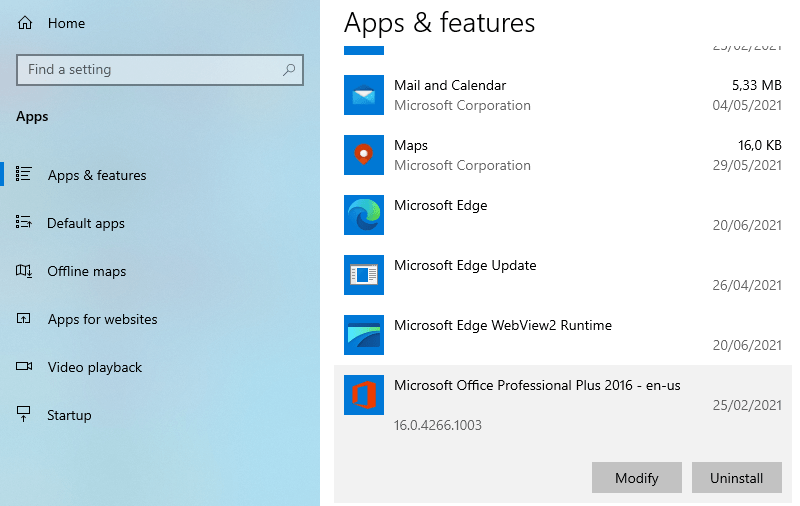Click the Modify button for Office

click(637, 477)
